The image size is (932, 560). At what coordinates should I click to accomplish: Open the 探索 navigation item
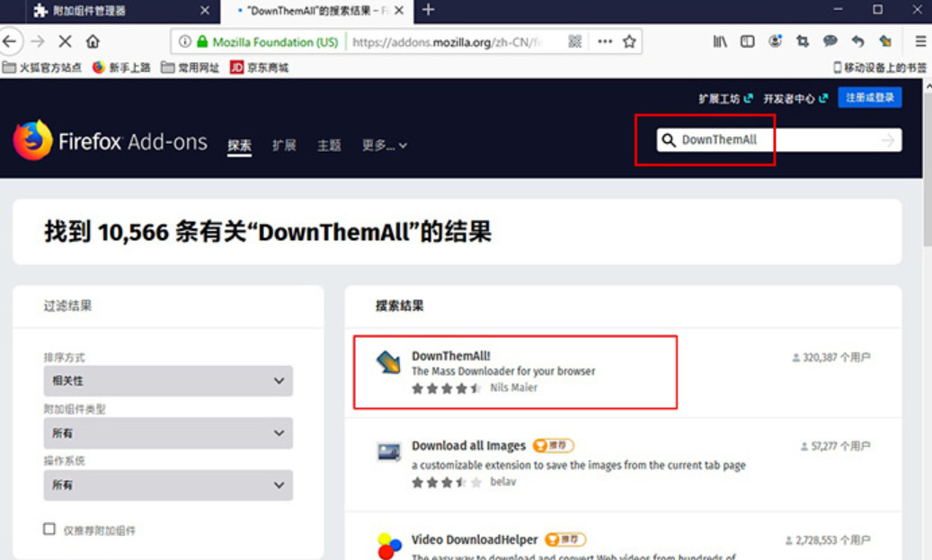point(240,146)
